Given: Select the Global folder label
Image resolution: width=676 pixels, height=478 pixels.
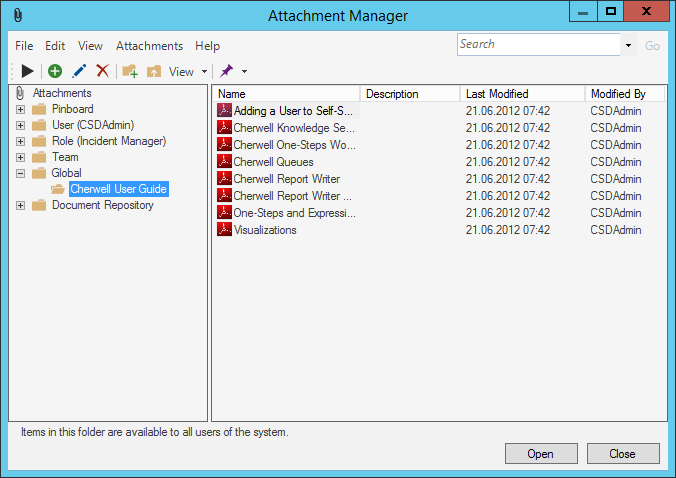Looking at the screenshot, I should [66, 173].
